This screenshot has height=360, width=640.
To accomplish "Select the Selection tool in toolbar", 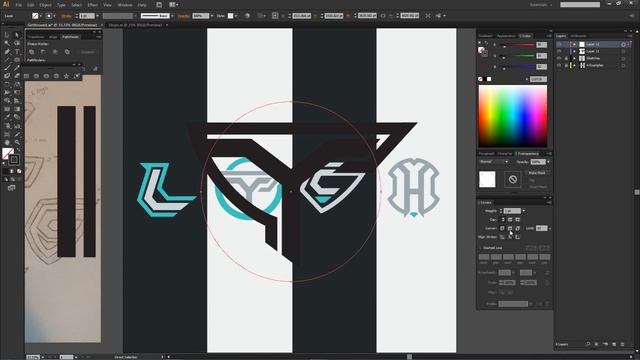I will (x=7, y=35).
